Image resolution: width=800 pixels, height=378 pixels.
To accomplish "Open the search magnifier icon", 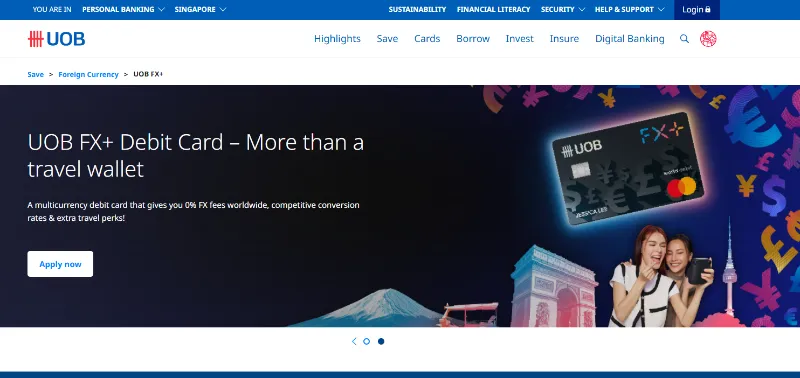I will [684, 39].
